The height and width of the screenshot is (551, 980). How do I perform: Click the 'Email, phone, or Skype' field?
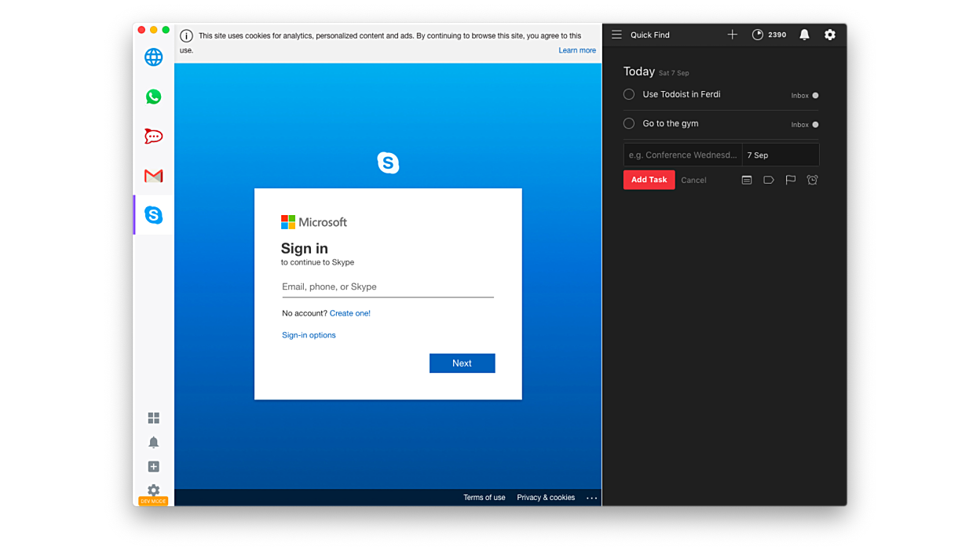click(x=387, y=287)
